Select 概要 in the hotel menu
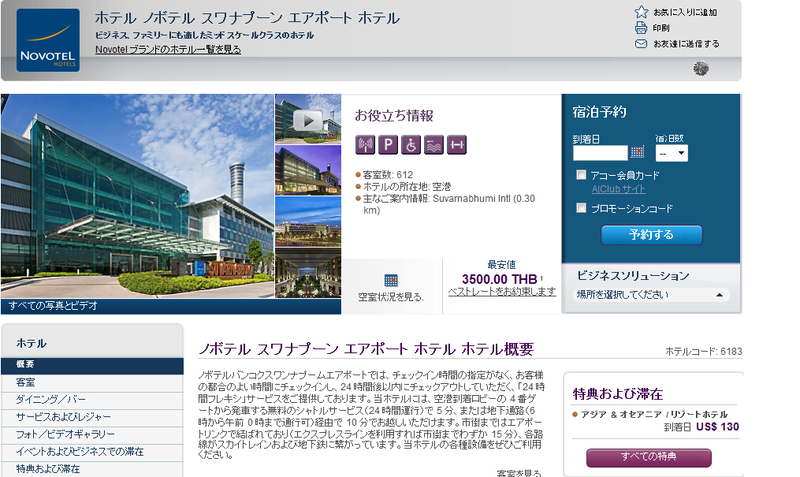Viewport: 800px width, 477px height. tap(92, 364)
